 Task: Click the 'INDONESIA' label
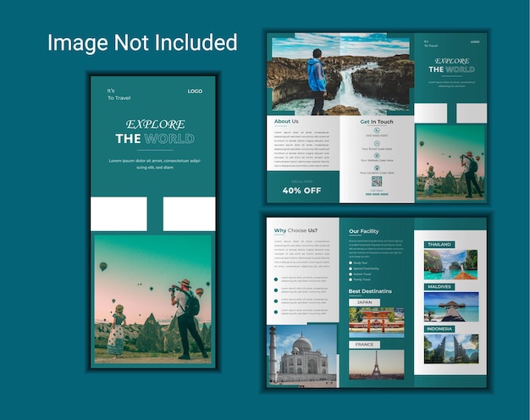tap(439, 329)
